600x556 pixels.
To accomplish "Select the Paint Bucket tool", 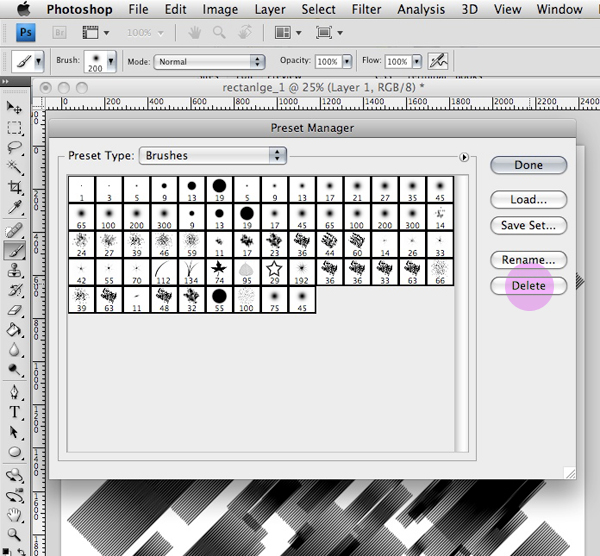I will click(x=15, y=330).
